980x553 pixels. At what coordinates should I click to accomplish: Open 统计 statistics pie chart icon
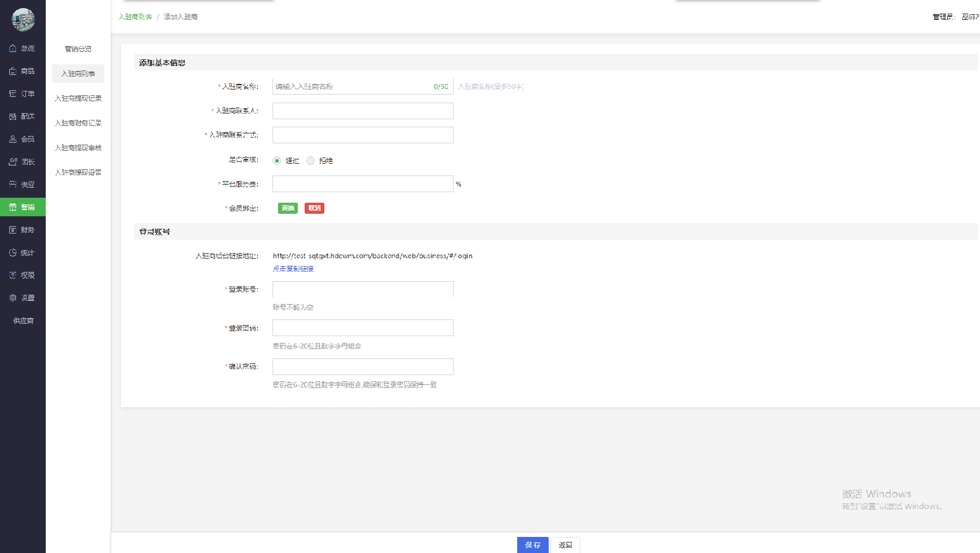[x=13, y=253]
